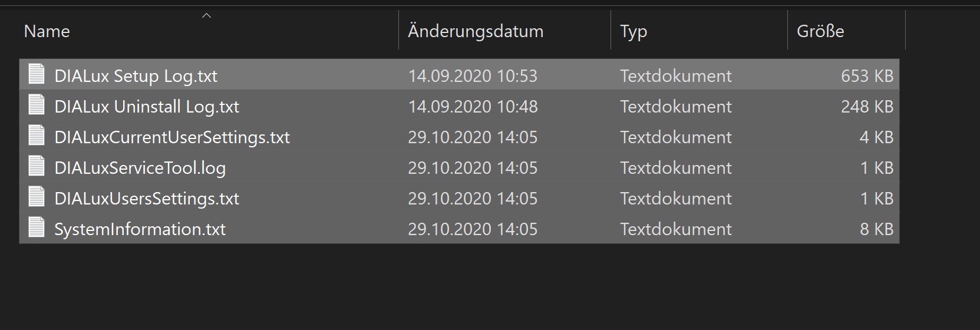Screen dimensions: 980x330
Task: Click the SystemInformation.txt file icon
Action: tap(37, 228)
